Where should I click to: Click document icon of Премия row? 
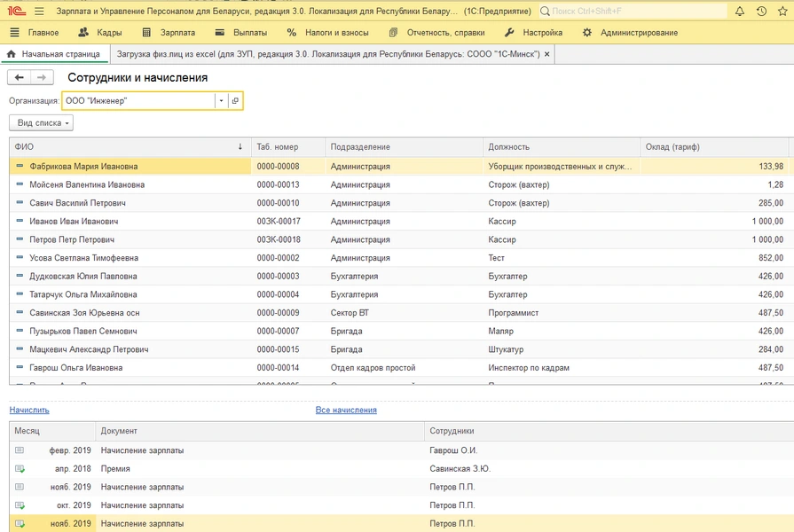point(20,469)
